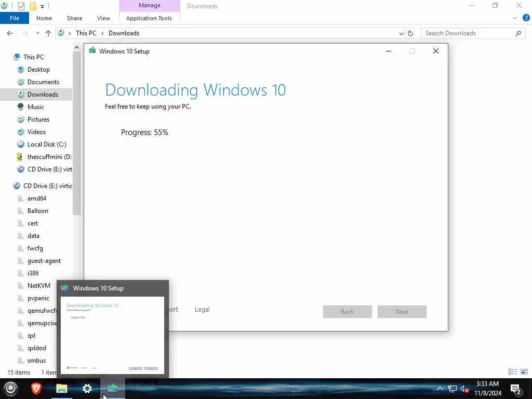This screenshot has width=532, height=399.
Task: Select the Balloon folder
Action: coord(37,211)
